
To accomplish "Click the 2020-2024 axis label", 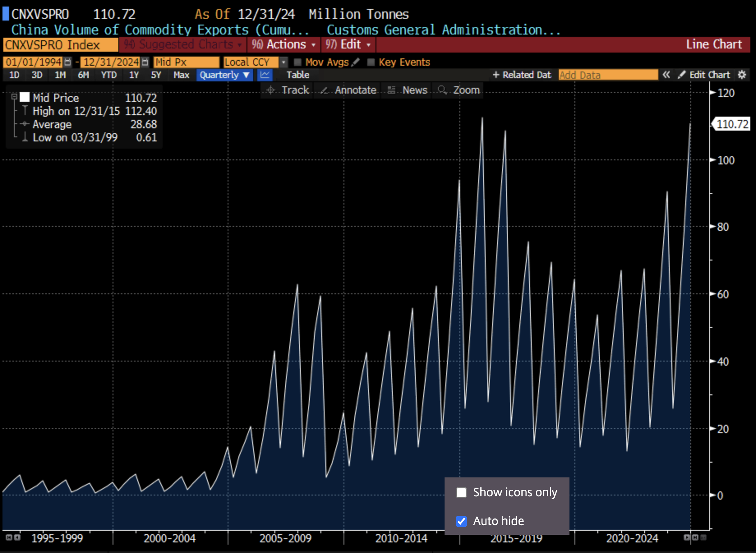I will [x=632, y=538].
